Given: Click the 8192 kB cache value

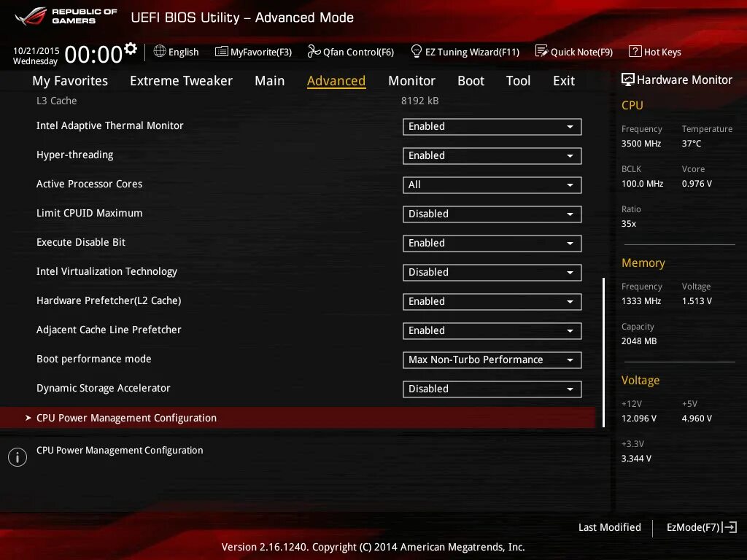Looking at the screenshot, I should [x=419, y=101].
